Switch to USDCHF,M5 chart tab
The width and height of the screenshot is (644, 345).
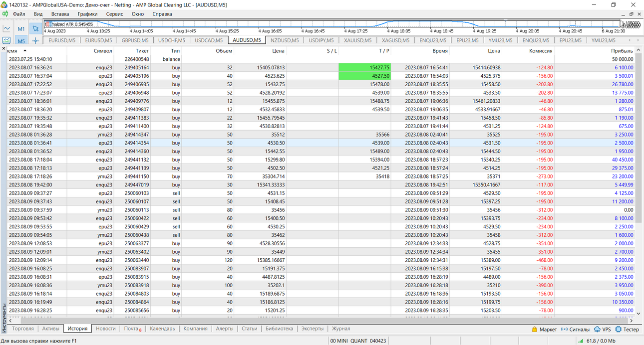point(171,40)
